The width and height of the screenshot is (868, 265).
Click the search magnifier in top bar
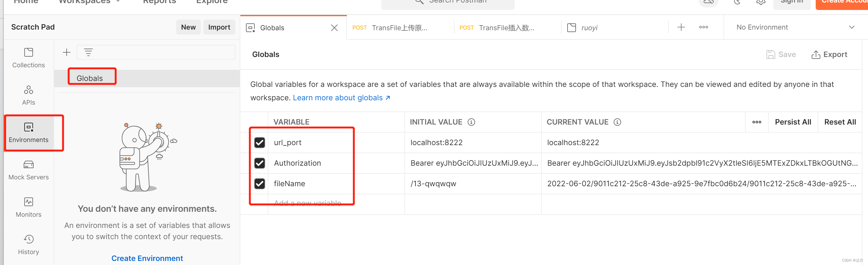coord(419,2)
